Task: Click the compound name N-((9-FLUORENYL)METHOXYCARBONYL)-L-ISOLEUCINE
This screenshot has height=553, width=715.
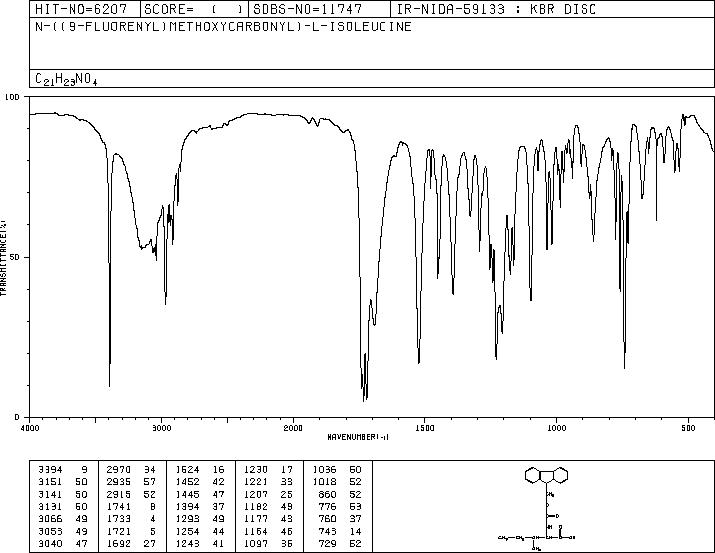Action: [223, 26]
